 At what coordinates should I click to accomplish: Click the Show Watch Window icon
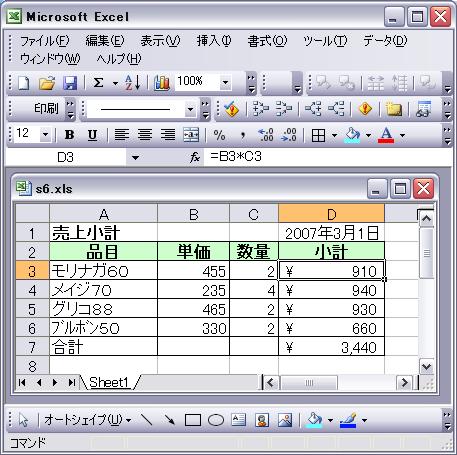coord(424,109)
